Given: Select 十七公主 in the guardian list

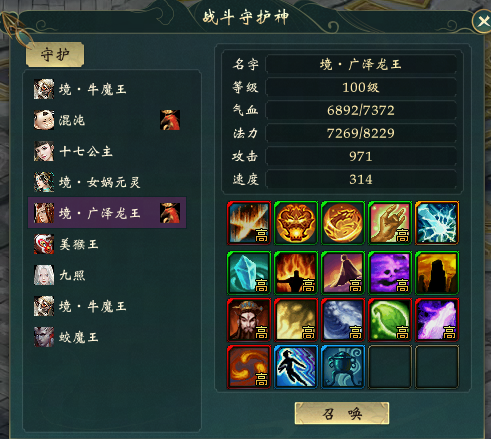Looking at the screenshot, I should 107,151.
